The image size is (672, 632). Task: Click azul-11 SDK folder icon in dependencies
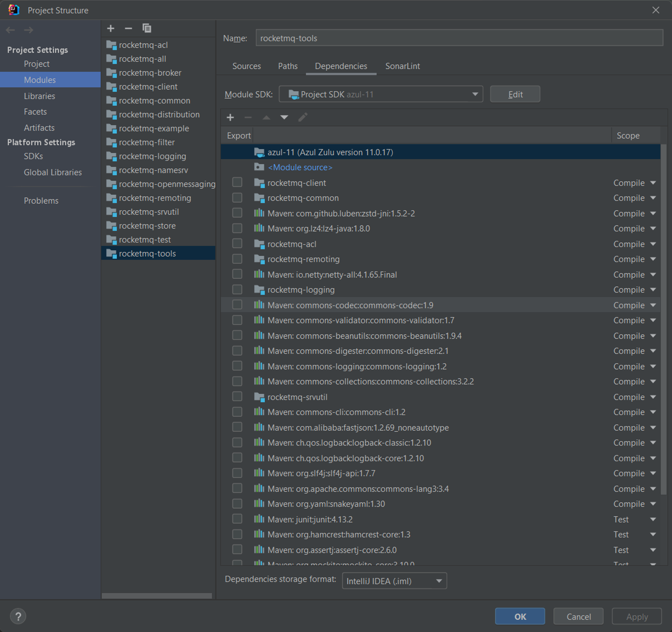click(259, 153)
